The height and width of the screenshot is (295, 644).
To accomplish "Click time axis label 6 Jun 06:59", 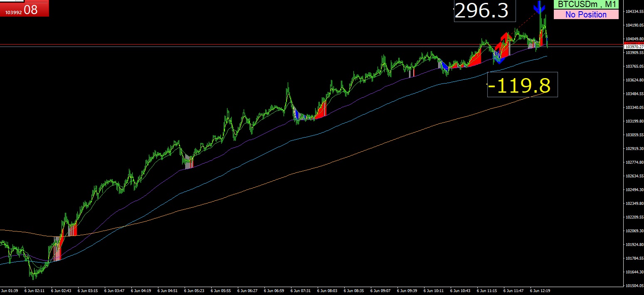I will click(x=274, y=291).
